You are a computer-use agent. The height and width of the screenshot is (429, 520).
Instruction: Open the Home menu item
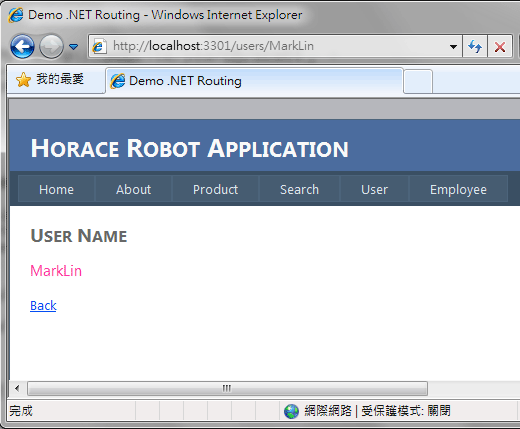[x=56, y=189]
